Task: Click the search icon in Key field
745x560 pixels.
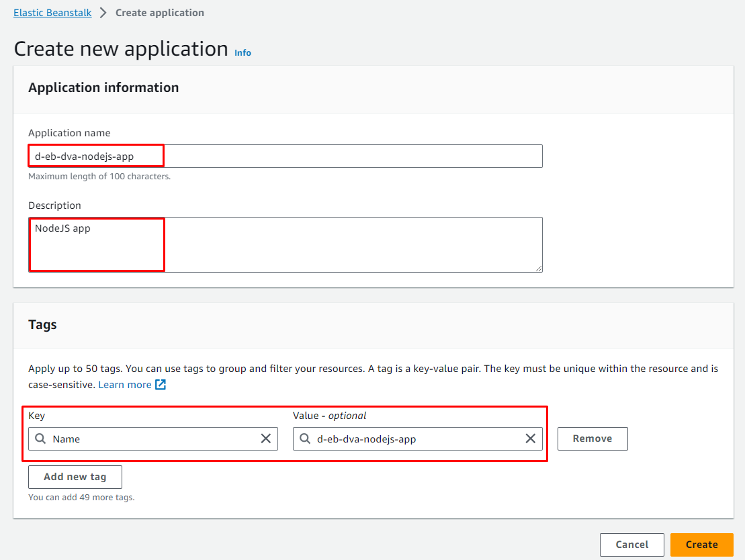Action: click(40, 439)
